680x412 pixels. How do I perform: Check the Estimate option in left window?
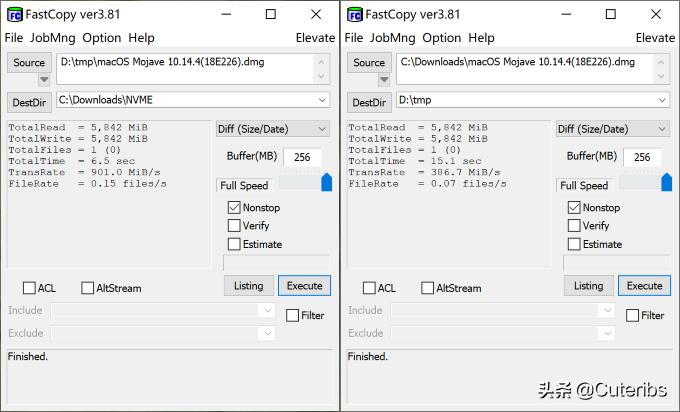[x=234, y=244]
